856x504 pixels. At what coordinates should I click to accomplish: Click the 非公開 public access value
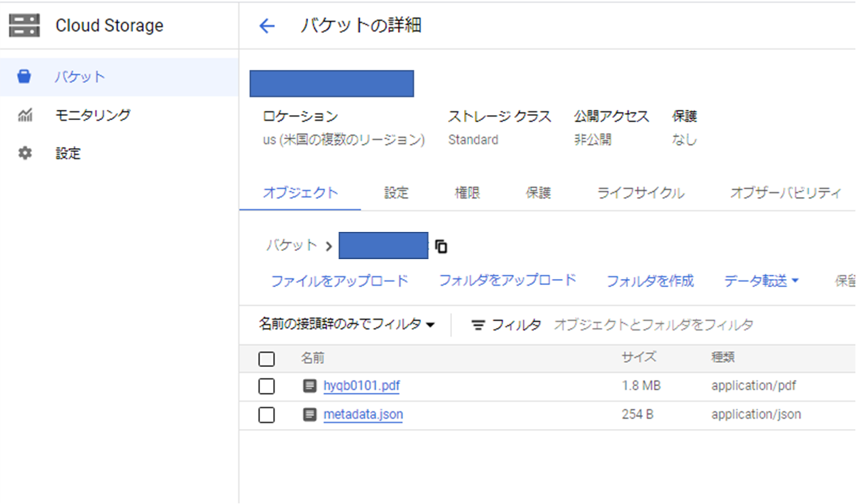point(593,140)
